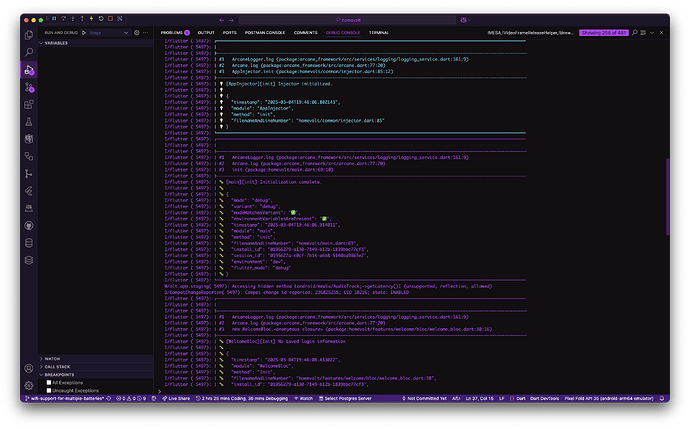Click the Step Into debug icon

[73, 18]
